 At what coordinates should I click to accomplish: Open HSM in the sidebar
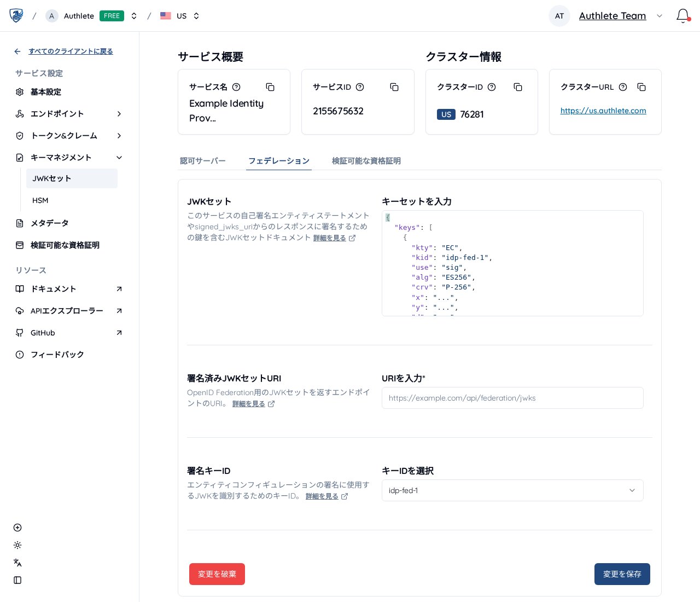(x=72, y=200)
